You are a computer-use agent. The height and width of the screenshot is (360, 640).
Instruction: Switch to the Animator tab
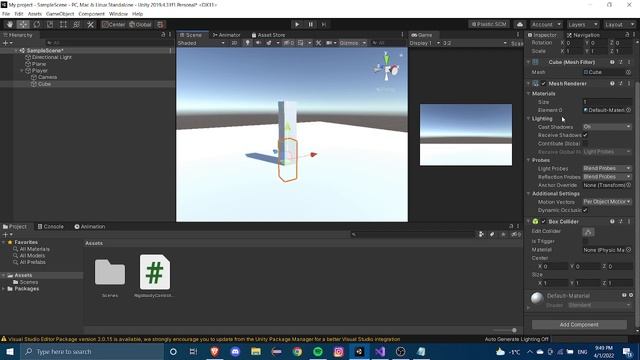click(227, 35)
